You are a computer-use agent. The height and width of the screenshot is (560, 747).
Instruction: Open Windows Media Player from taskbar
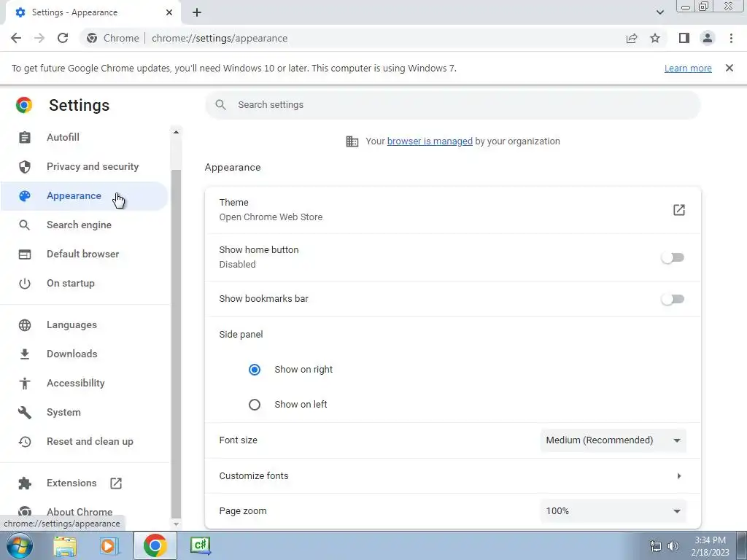(x=109, y=545)
